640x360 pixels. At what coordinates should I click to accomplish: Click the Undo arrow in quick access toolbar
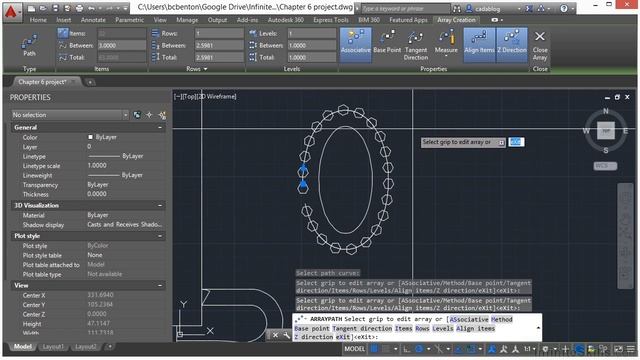coord(91,8)
